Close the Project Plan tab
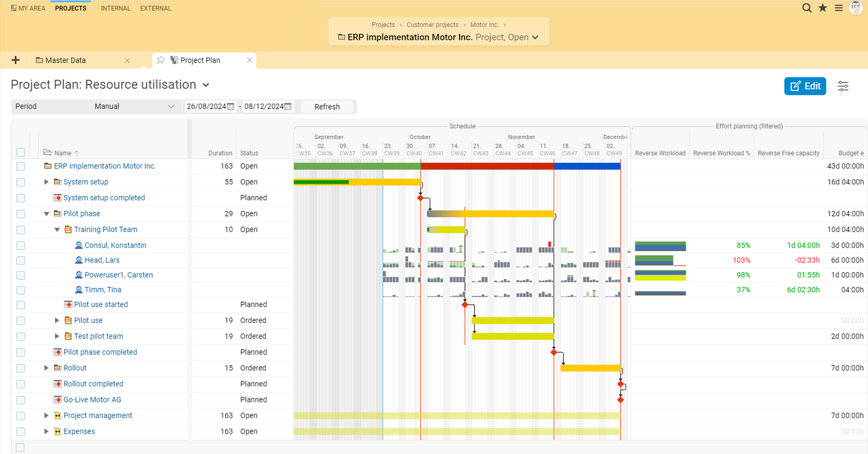This screenshot has width=868, height=454. (249, 60)
